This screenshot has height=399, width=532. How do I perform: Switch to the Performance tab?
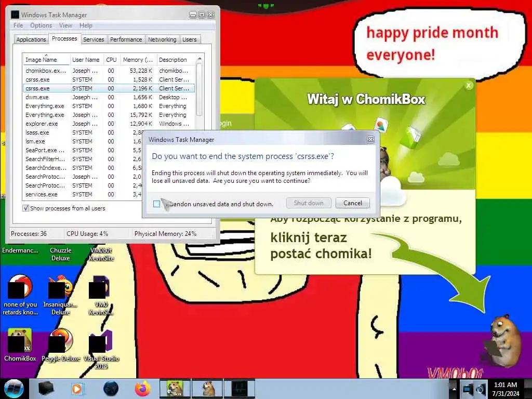click(x=126, y=39)
